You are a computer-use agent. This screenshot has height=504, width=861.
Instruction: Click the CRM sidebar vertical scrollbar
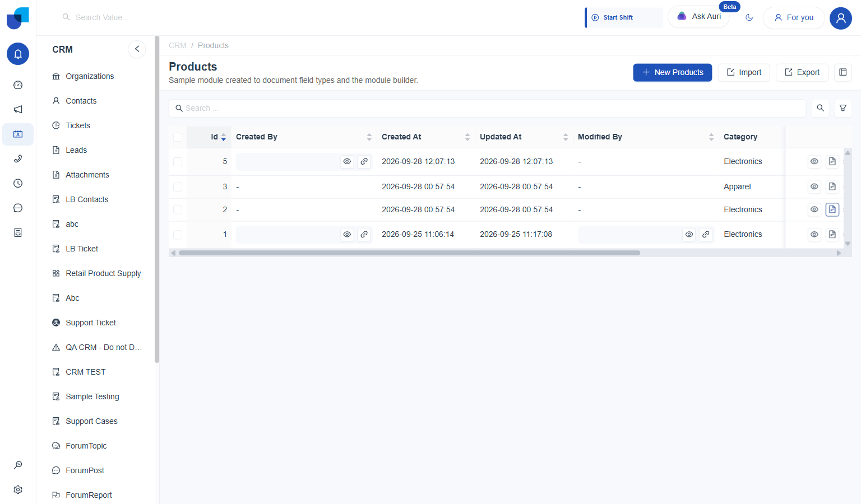pos(157,199)
